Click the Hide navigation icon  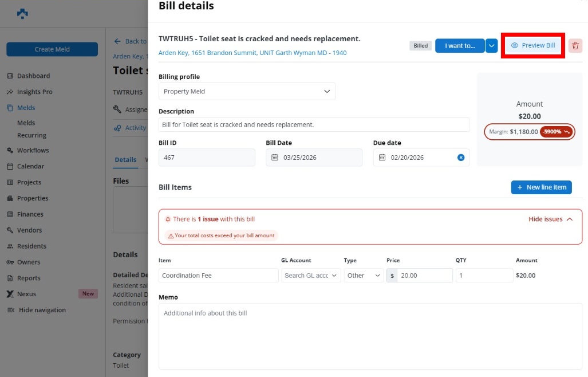(x=10, y=310)
